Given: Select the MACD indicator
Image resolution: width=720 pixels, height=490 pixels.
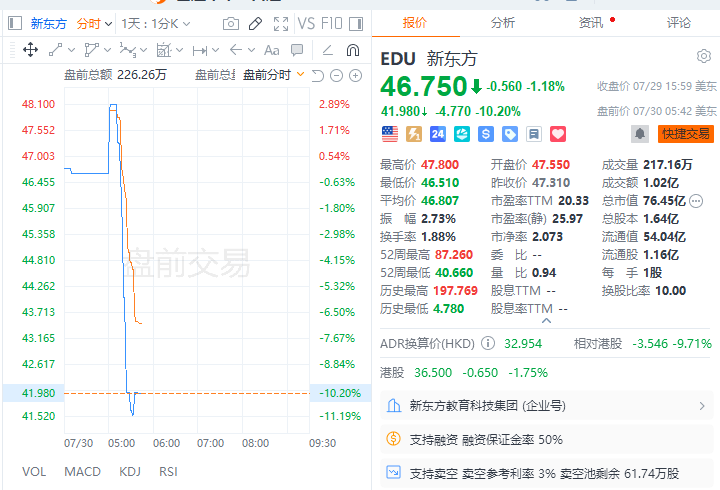Looking at the screenshot, I should pos(82,472).
